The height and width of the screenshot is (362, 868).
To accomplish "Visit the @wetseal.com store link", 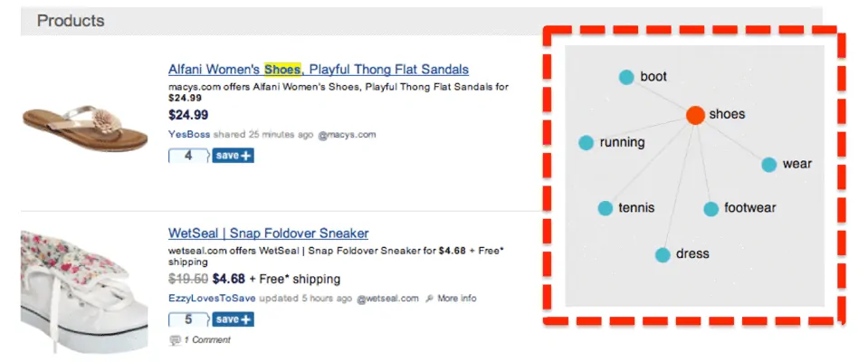I will pyautogui.click(x=387, y=299).
